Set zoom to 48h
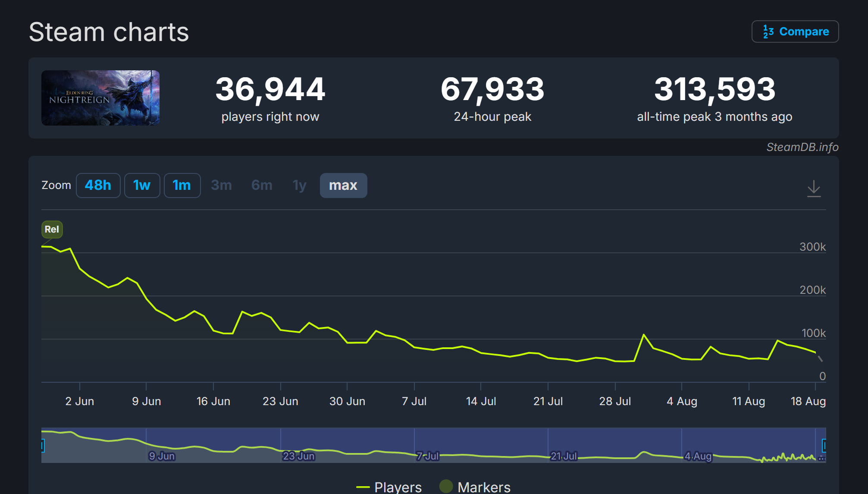The width and height of the screenshot is (868, 494). click(98, 186)
